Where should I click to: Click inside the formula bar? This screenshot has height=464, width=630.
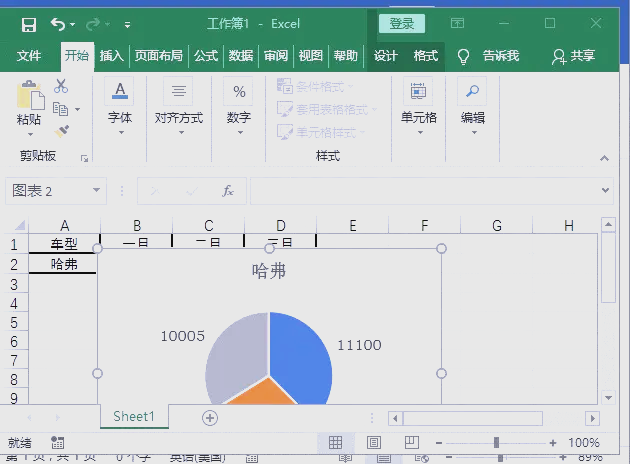(x=424, y=191)
